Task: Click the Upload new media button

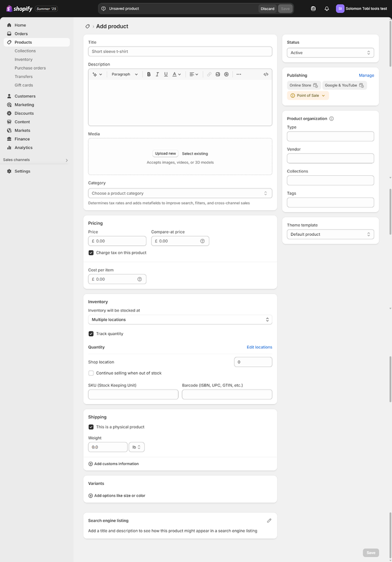Action: point(165,153)
